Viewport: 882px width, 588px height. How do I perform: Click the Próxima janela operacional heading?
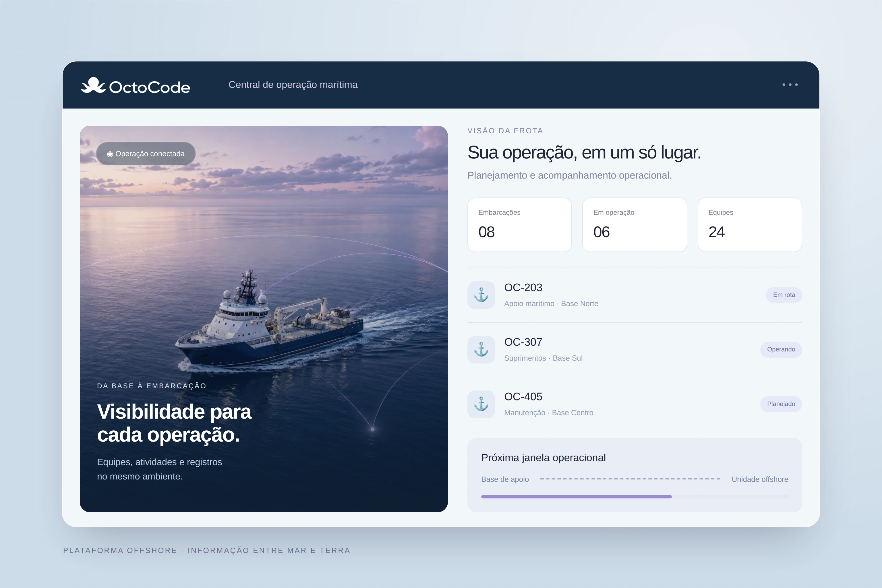(x=543, y=458)
